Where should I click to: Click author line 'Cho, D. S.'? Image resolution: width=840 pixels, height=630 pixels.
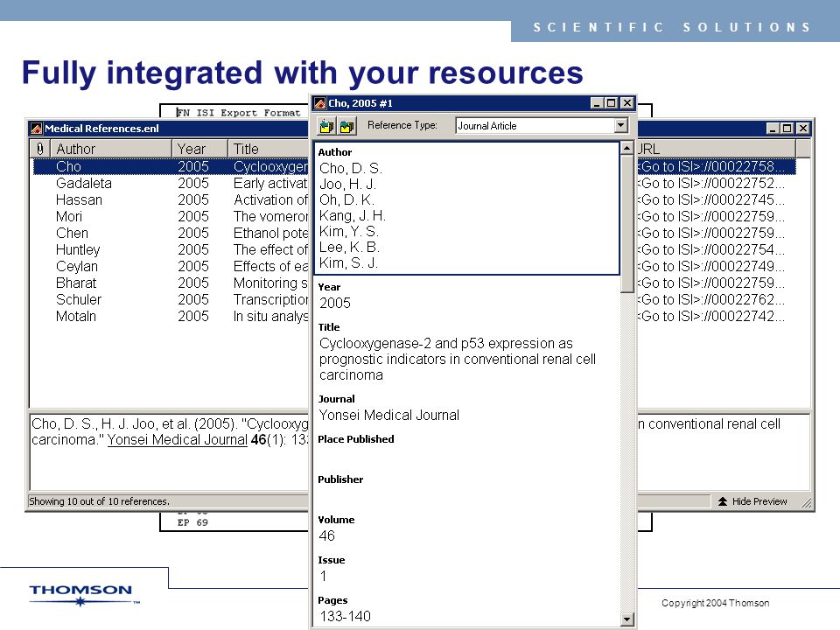coord(350,168)
